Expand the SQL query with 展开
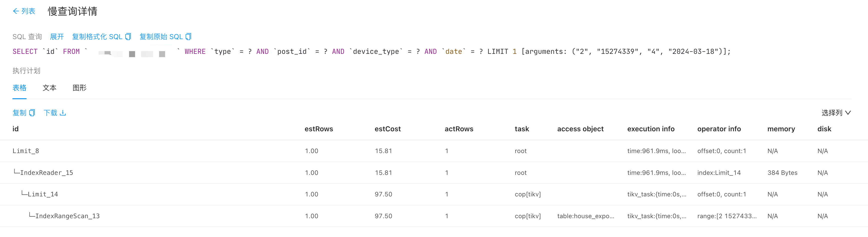 click(57, 37)
